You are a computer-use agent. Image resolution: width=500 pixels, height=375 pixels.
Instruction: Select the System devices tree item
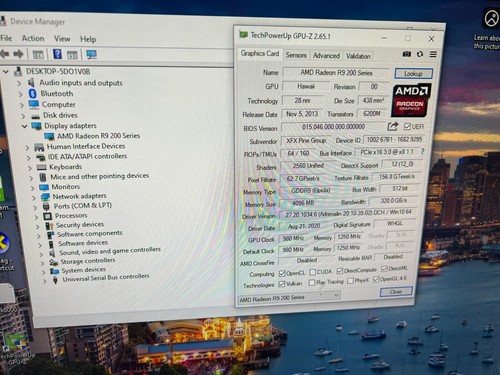(84, 270)
